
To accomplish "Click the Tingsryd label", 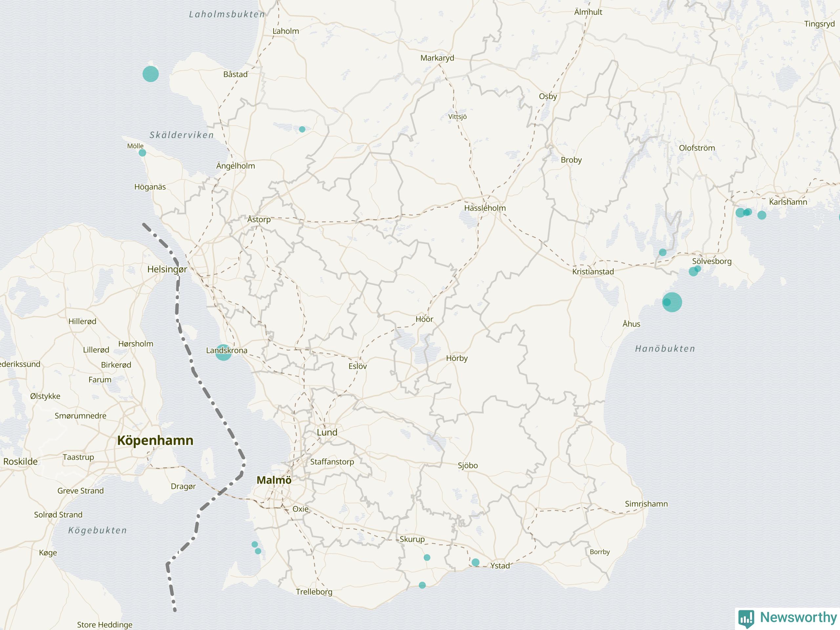I will 820,24.
